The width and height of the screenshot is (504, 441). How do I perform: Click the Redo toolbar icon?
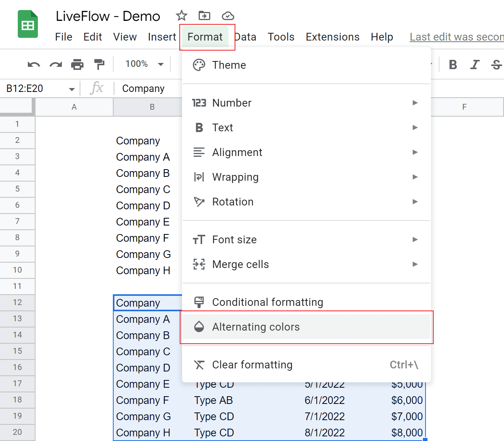pyautogui.click(x=56, y=64)
